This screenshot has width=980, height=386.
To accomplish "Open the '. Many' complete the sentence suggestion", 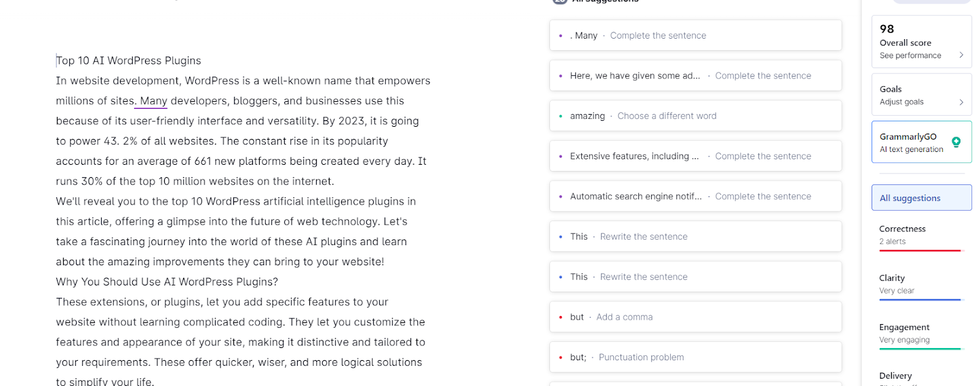I will tap(695, 36).
